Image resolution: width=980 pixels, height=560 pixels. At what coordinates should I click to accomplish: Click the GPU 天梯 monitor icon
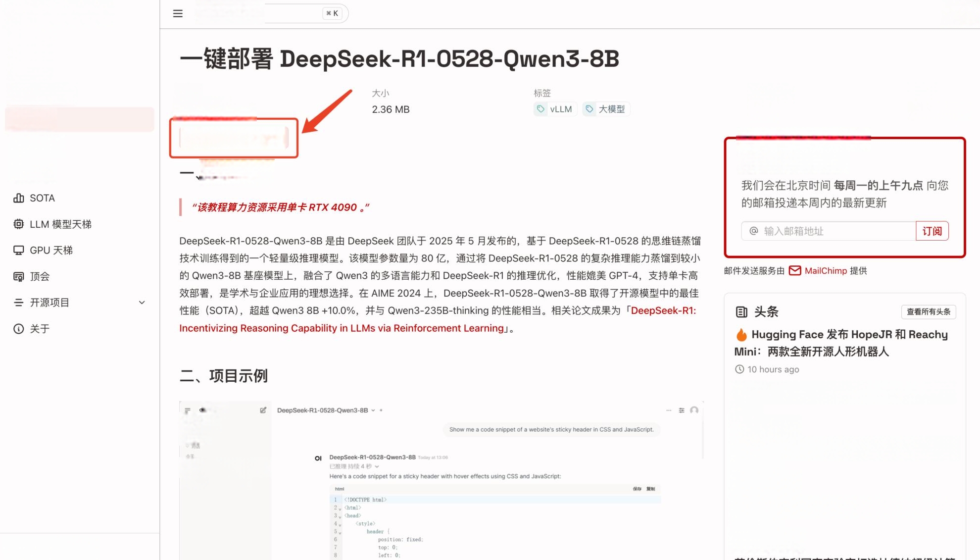19,251
